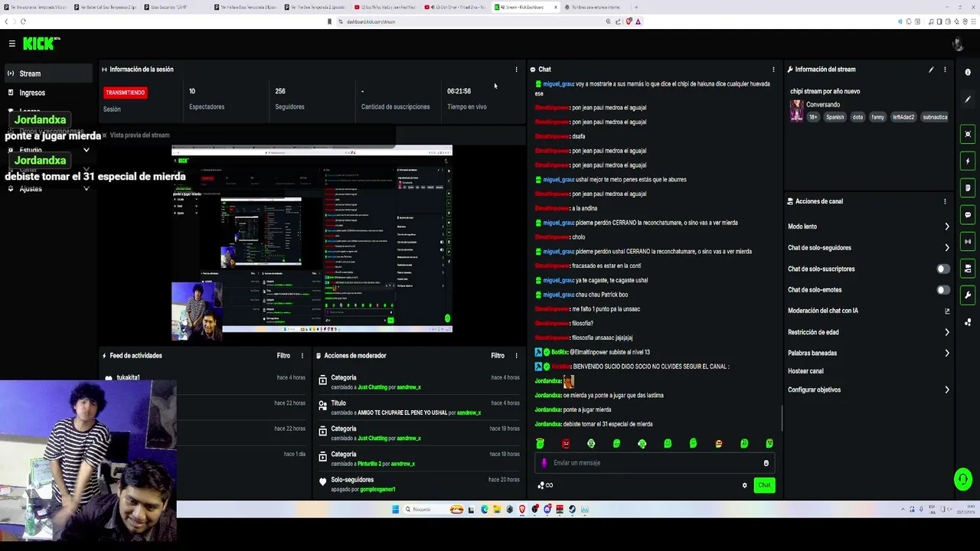Click the dota stream tag

[857, 117]
